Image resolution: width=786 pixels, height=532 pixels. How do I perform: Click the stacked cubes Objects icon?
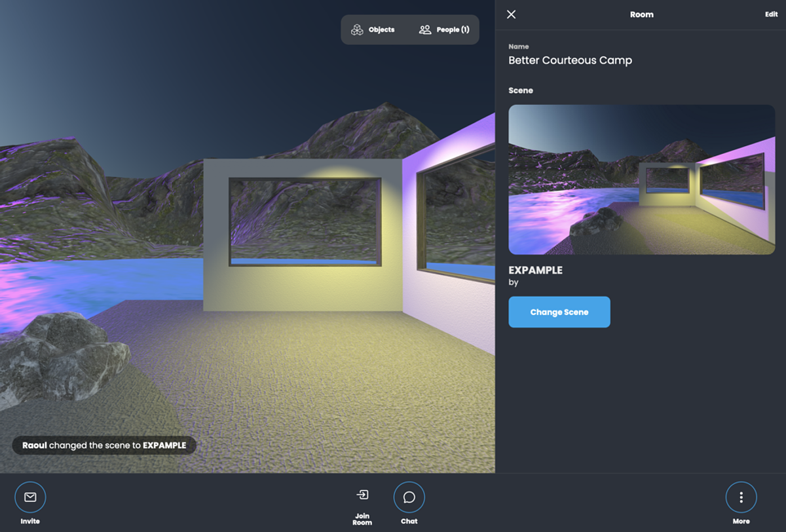point(357,29)
